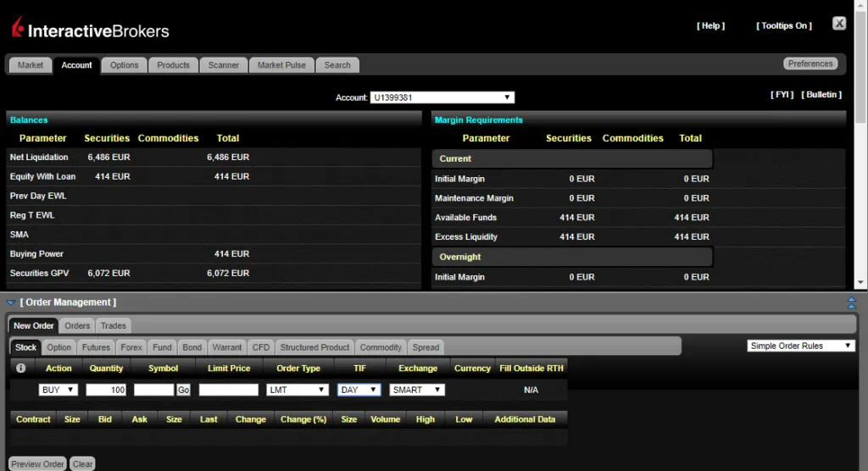
Task: Select the Futures instrument tab
Action: [96, 347]
